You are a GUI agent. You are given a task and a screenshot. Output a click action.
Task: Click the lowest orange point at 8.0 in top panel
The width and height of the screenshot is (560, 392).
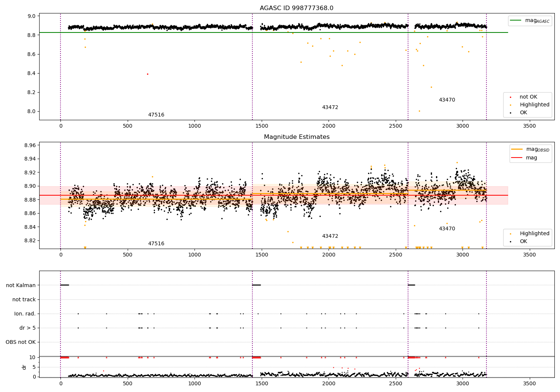coord(419,111)
